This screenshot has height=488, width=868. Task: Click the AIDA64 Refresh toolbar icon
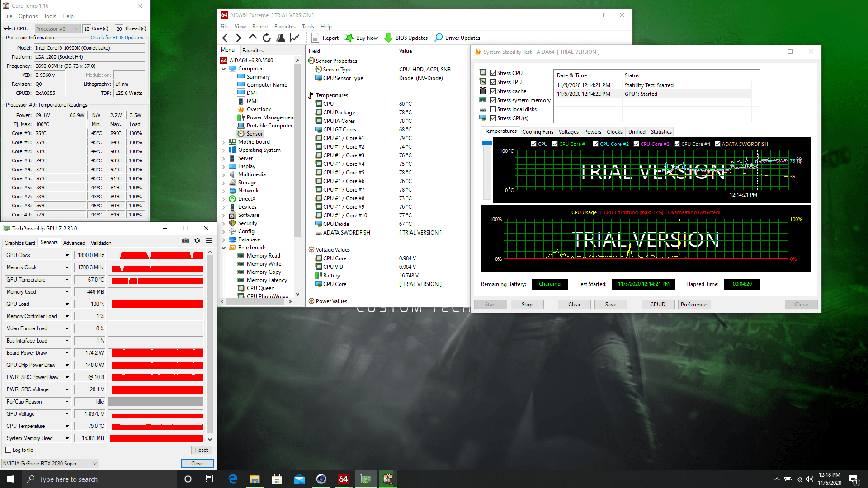pyautogui.click(x=267, y=38)
